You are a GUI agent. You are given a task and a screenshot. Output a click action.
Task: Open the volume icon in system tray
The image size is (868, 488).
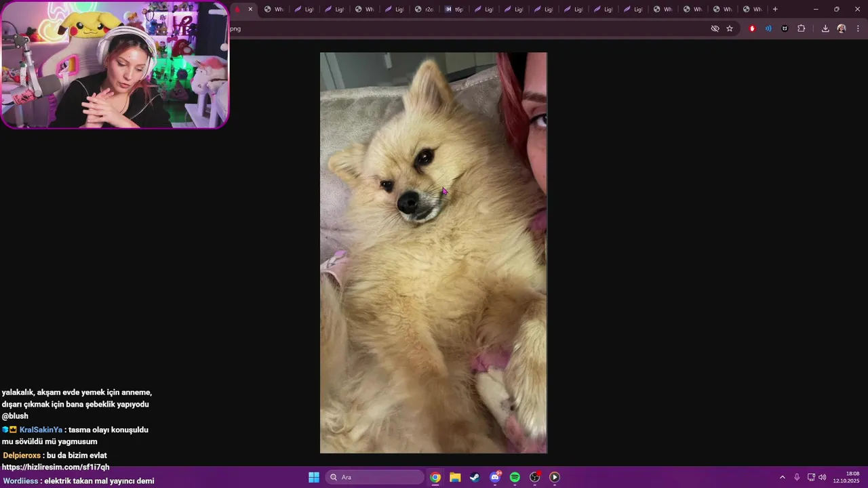pyautogui.click(x=823, y=477)
